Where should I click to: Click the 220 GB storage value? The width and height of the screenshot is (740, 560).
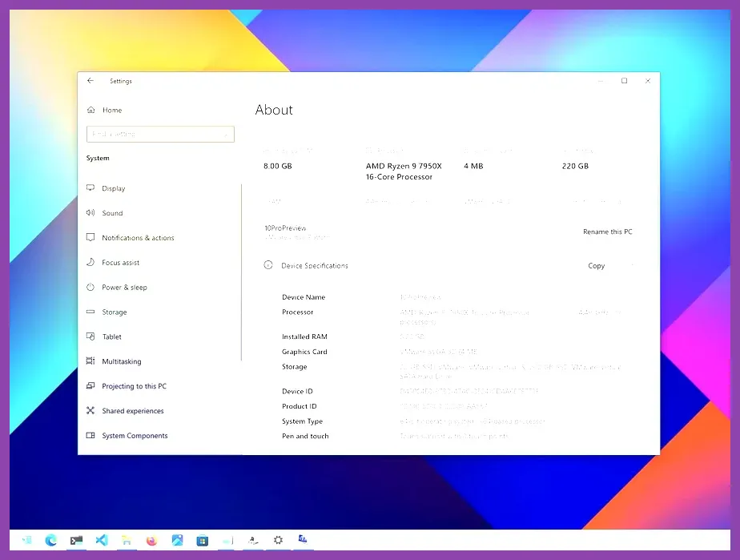575,166
